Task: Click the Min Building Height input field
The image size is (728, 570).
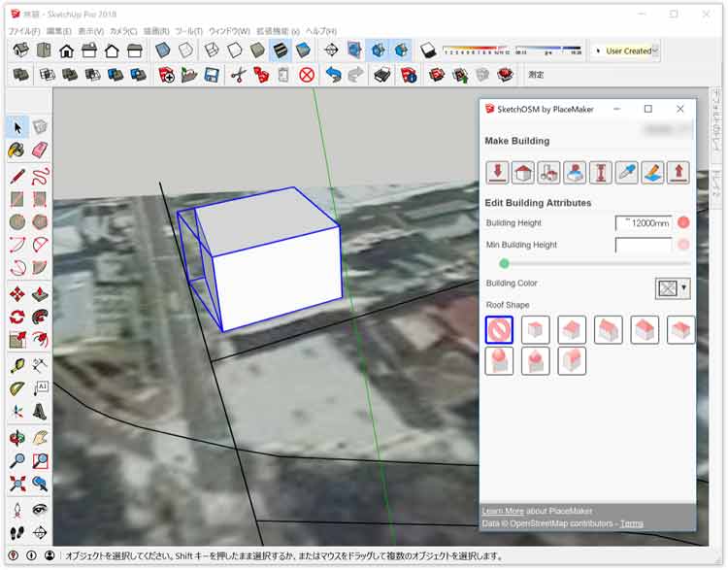Action: (x=644, y=246)
